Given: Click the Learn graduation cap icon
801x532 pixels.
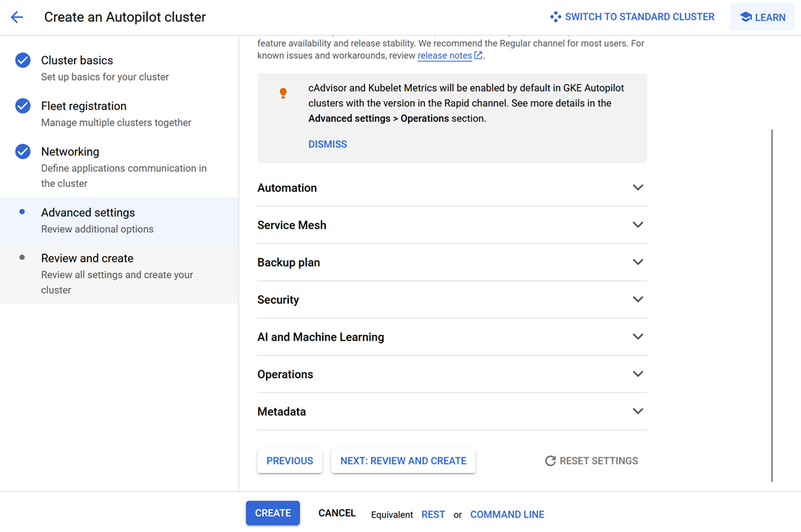Looking at the screenshot, I should [x=746, y=17].
